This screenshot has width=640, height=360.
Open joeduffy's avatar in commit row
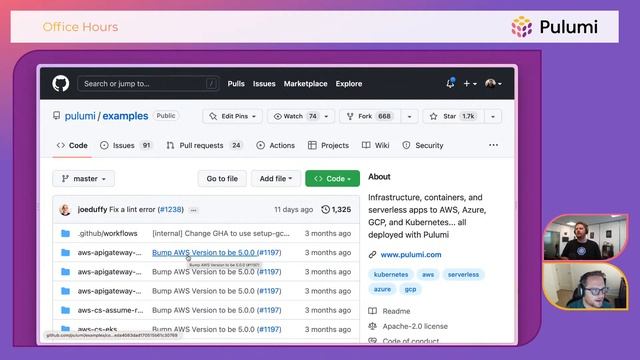tap(65, 209)
